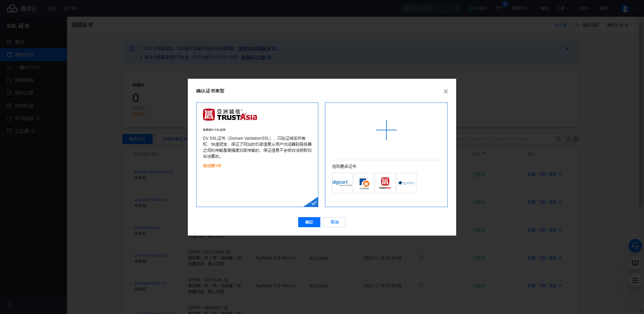Open 概览 in the sidebar
Viewport: 644px width, 314px height.
[x=34, y=42]
